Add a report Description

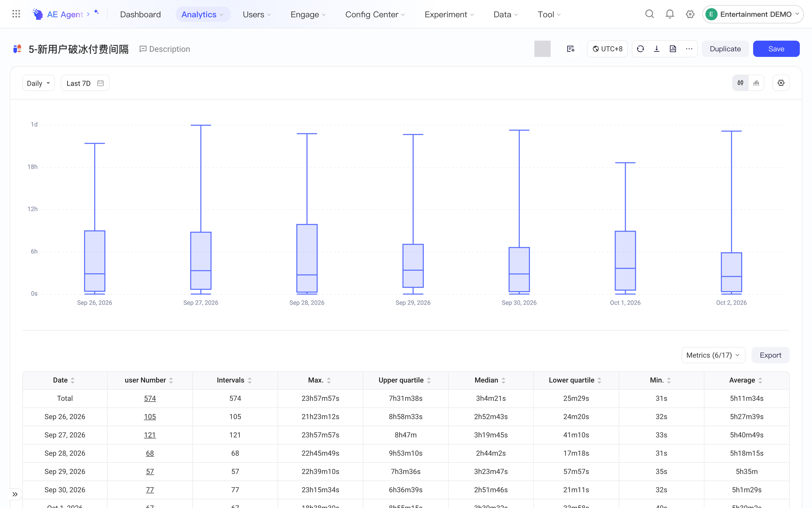[165, 49]
